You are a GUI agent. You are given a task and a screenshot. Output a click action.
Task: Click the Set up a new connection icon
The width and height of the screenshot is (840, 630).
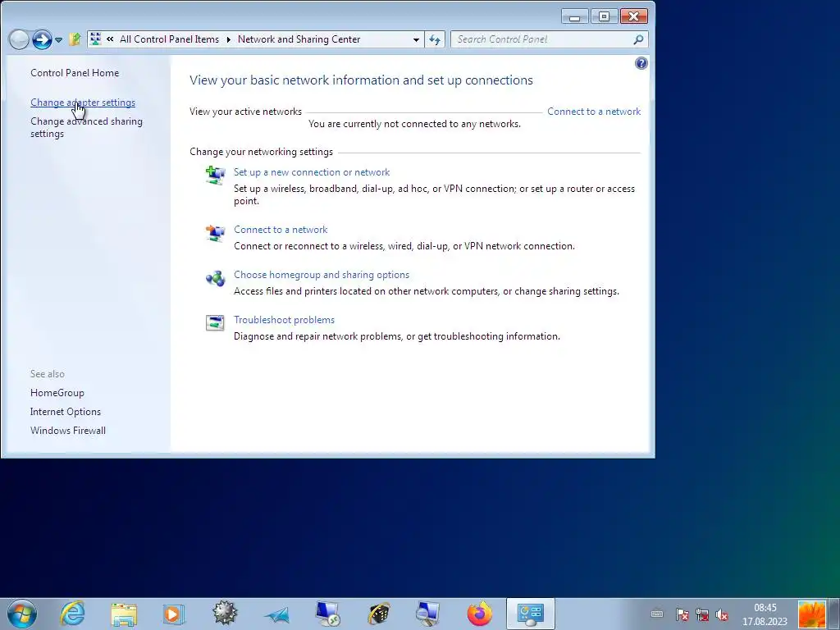pyautogui.click(x=216, y=175)
